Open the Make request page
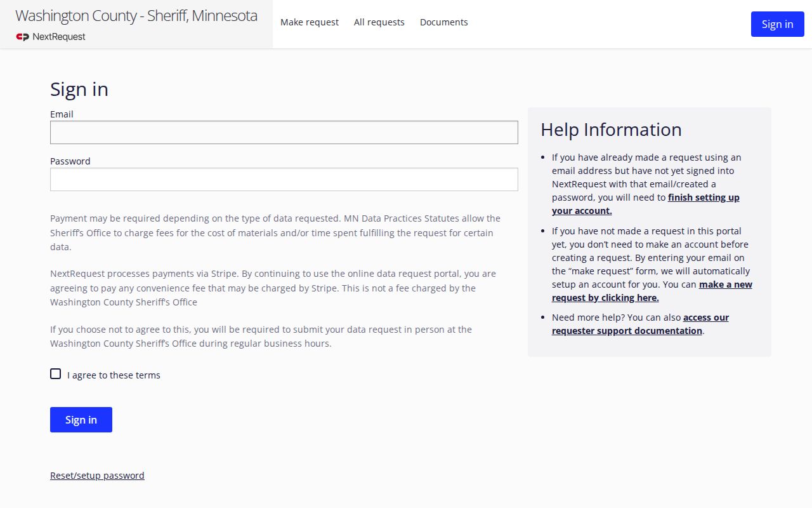 [310, 22]
